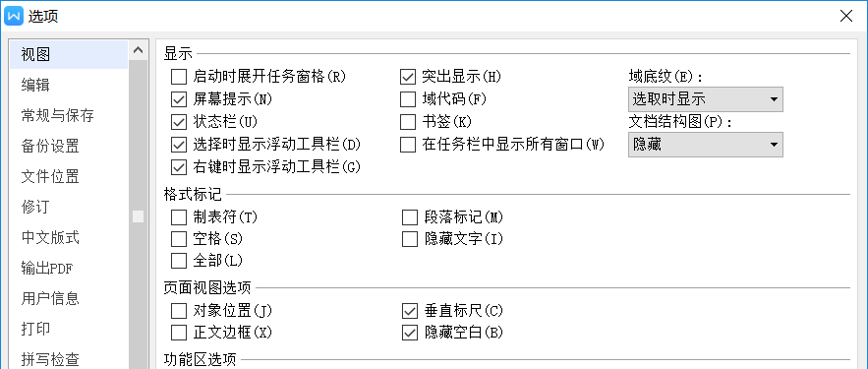Uncheck the 垂直标尺 option

[410, 311]
